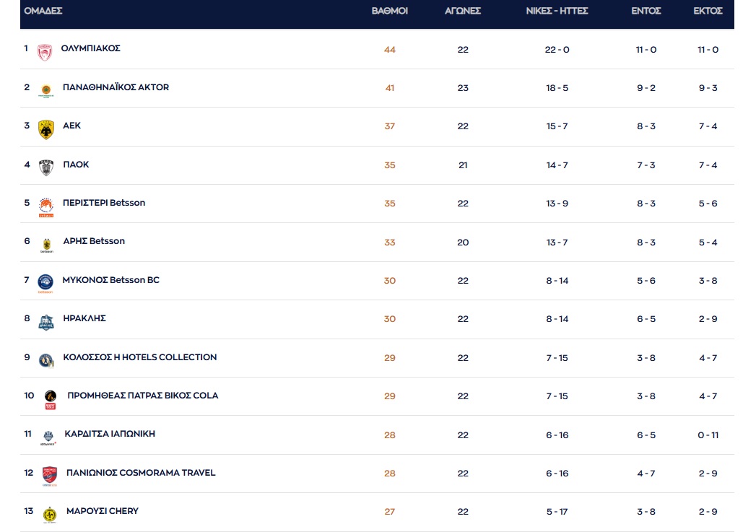
Task: Click the Παναθηναϊκός AKTOR team logo
Action: click(45, 90)
